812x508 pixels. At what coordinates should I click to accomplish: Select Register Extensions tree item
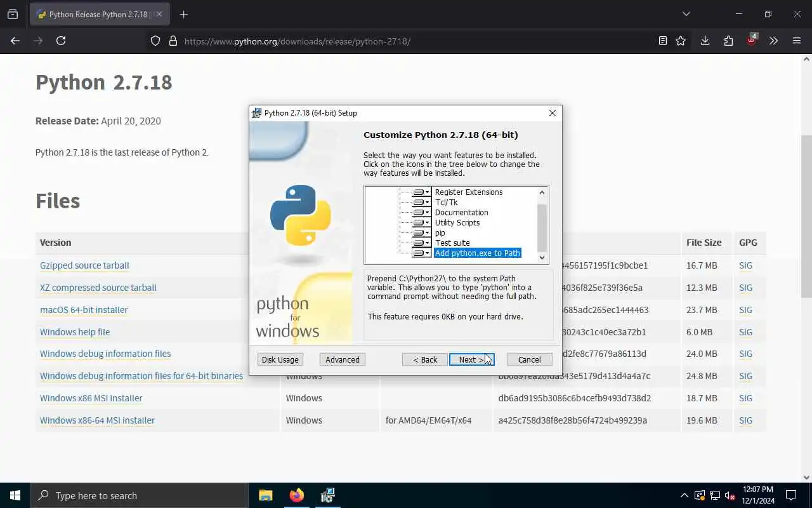tap(469, 192)
